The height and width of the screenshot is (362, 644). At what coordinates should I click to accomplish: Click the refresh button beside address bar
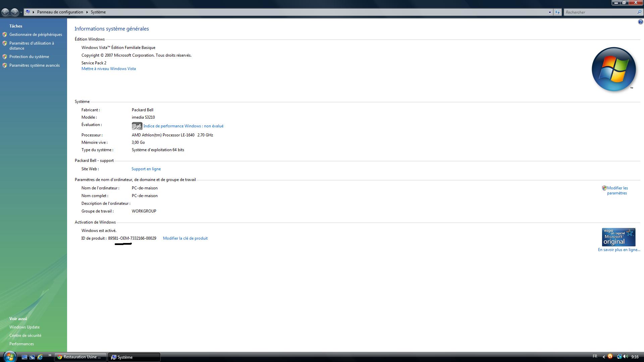[557, 12]
